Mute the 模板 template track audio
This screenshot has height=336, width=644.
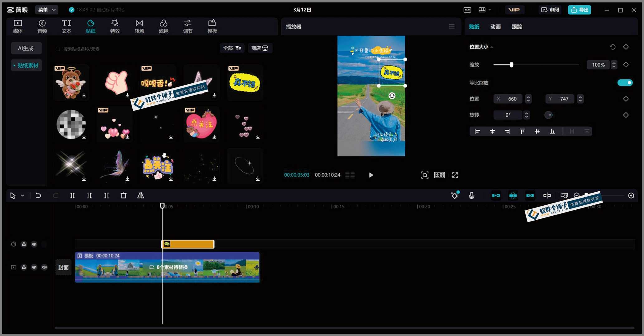(x=45, y=267)
